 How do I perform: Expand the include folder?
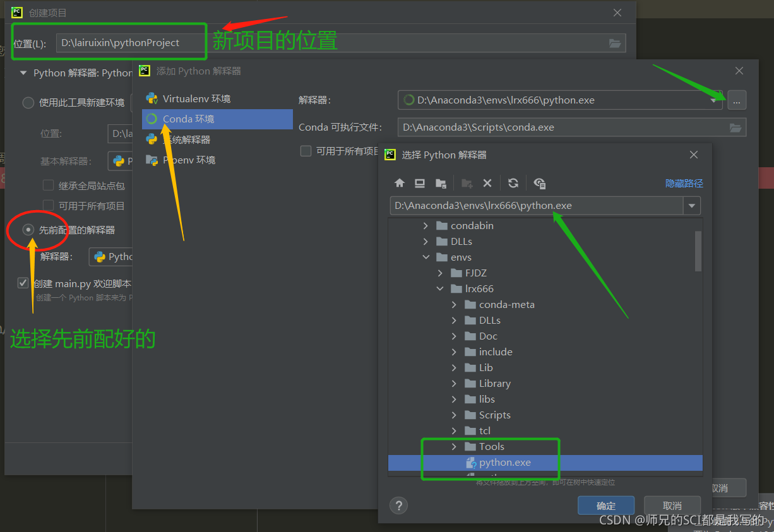click(x=454, y=352)
